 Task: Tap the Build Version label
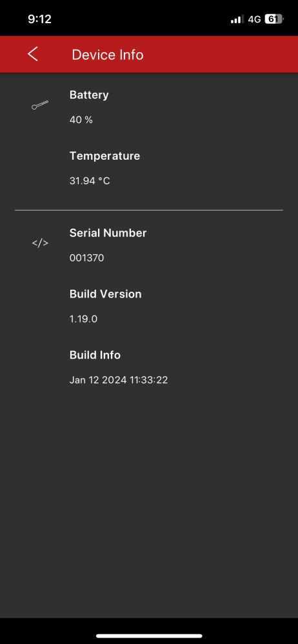[x=105, y=294]
